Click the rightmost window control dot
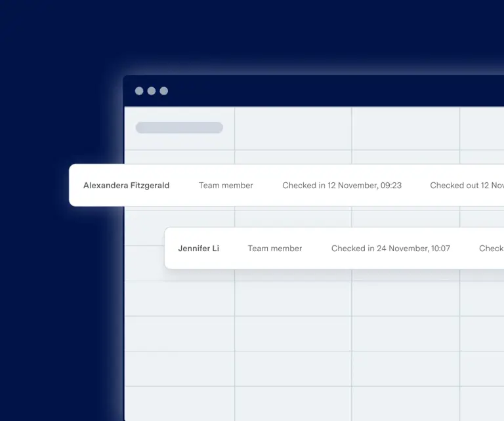 [x=164, y=91]
